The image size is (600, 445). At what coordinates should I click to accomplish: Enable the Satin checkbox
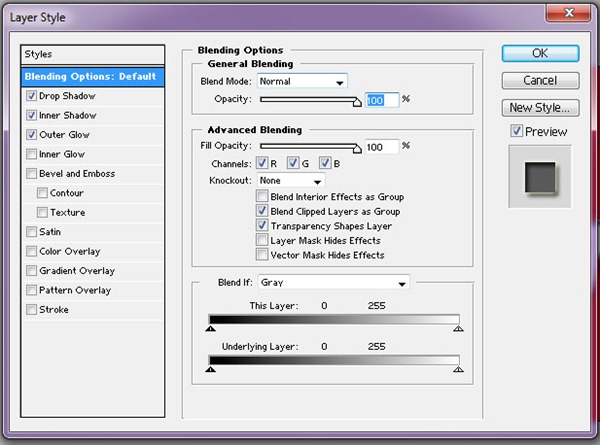pyautogui.click(x=31, y=232)
